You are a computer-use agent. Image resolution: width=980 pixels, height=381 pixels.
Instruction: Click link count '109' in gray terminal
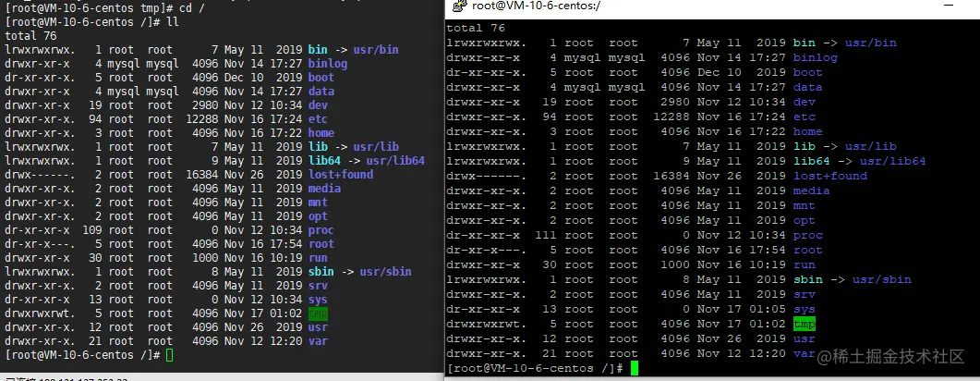(x=91, y=229)
